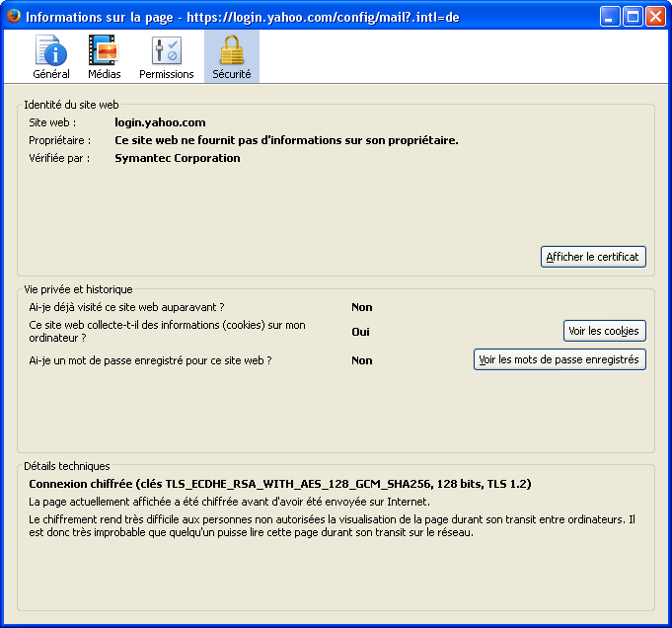Click 'Oui' answer for cookies question
The width and height of the screenshot is (672, 628).
(360, 332)
